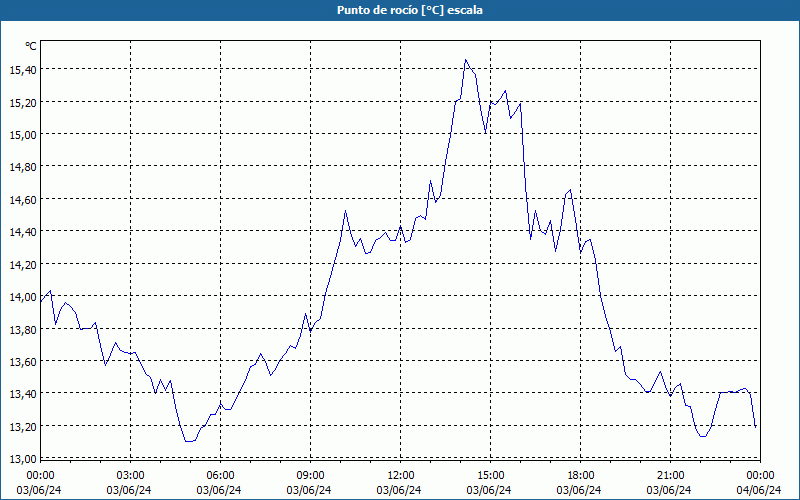Click the 13,80 y-axis label
Viewport: 800px width, 500px height.
[23, 329]
